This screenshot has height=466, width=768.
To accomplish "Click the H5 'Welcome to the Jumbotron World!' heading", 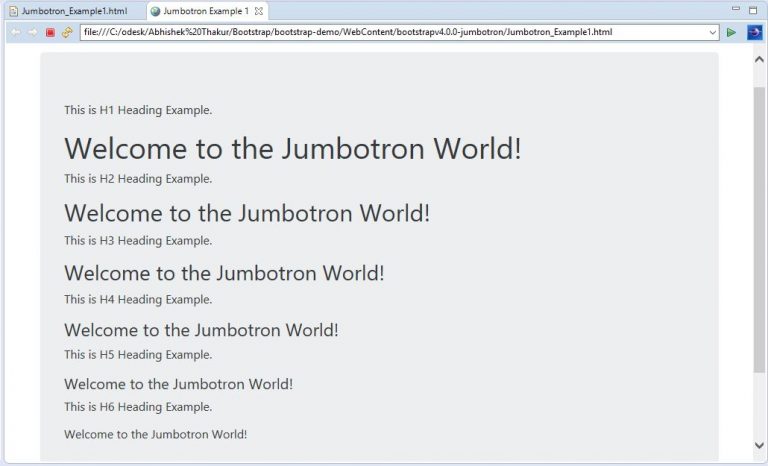I will (178, 384).
